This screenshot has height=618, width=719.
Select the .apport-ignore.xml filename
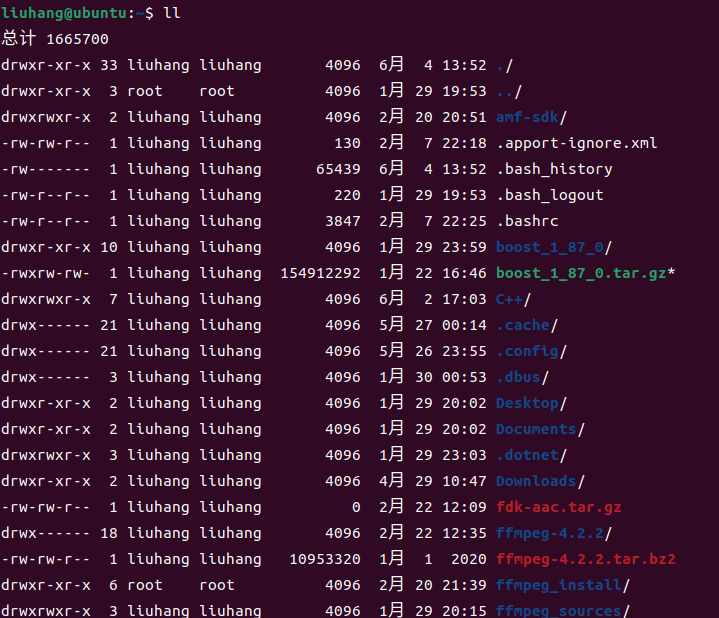(577, 143)
